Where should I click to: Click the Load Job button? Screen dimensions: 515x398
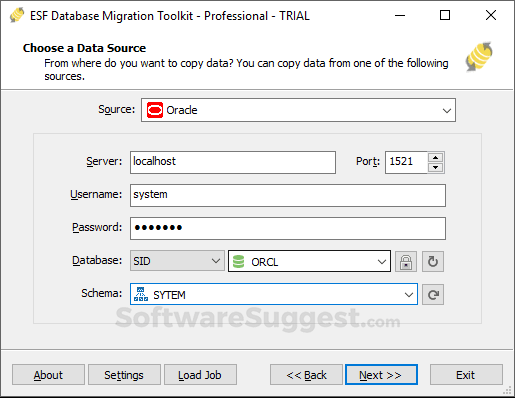pos(200,375)
